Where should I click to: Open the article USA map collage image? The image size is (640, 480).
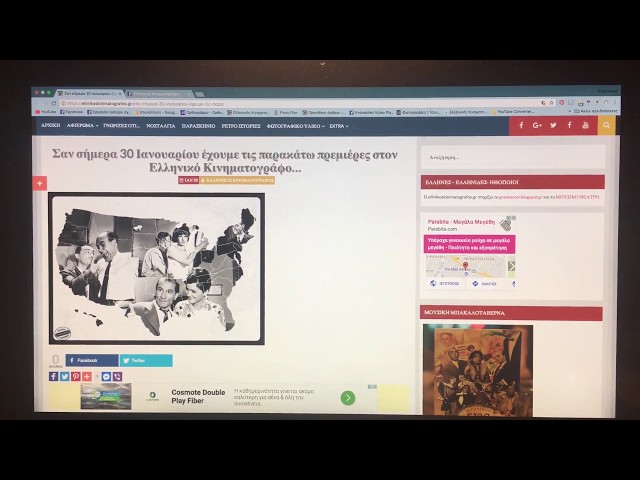coord(157,269)
